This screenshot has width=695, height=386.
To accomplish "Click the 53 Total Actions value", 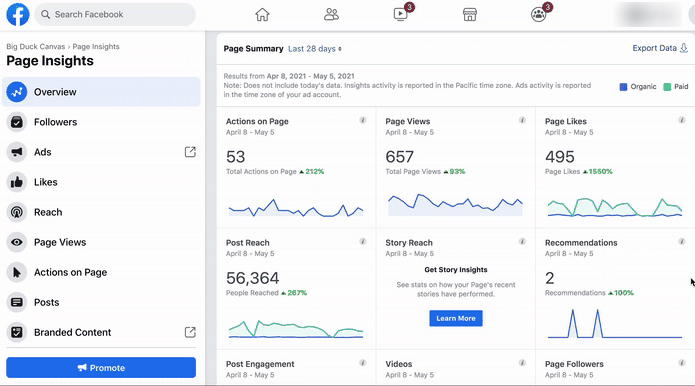I will 235,157.
